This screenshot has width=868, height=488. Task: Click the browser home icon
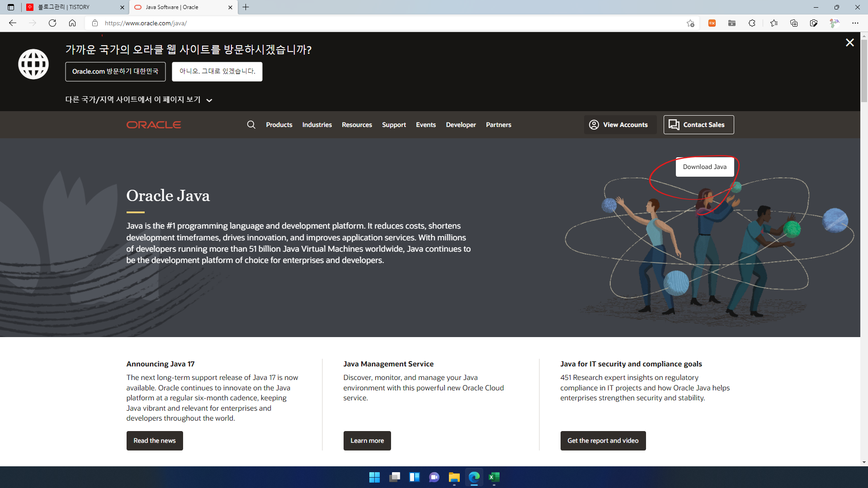click(72, 23)
